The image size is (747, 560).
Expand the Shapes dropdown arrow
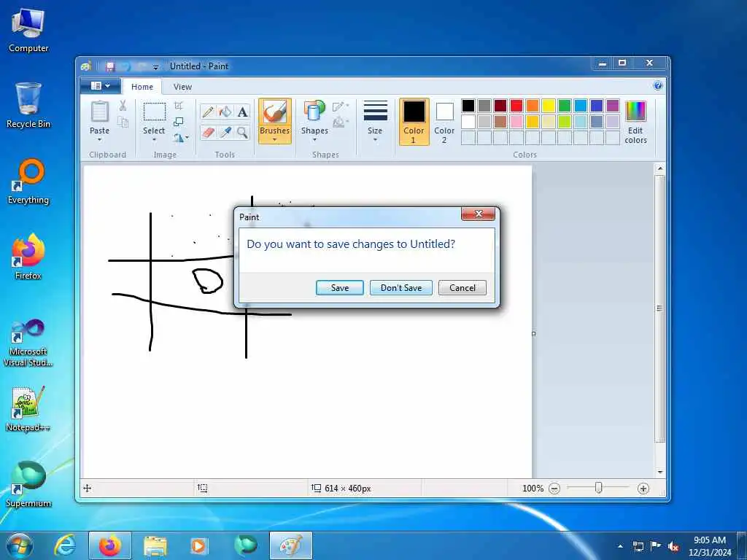click(314, 139)
